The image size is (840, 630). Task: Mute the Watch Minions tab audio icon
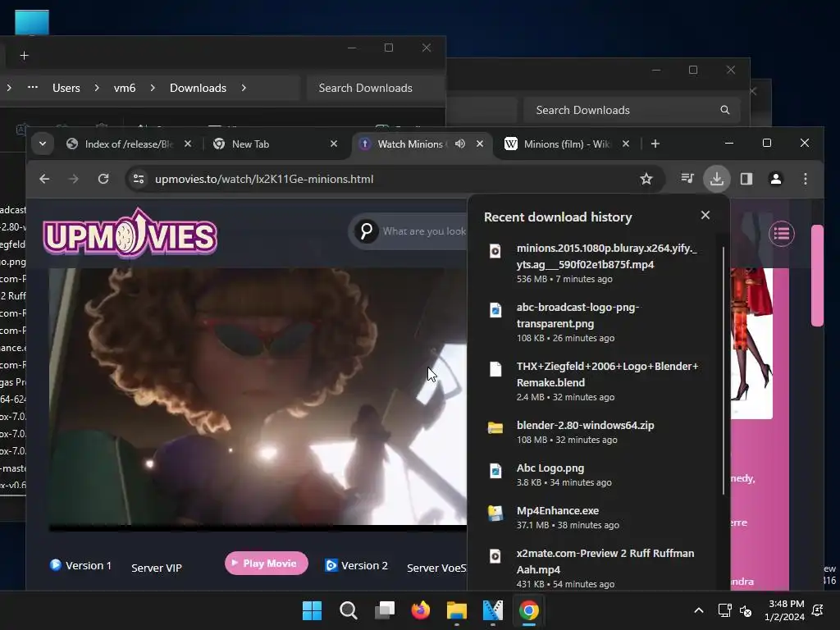tap(460, 144)
